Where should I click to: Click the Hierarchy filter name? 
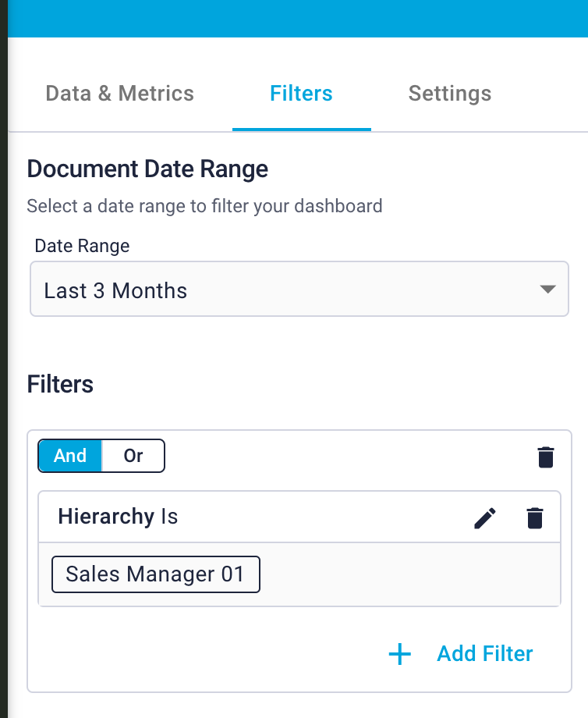[x=105, y=516]
